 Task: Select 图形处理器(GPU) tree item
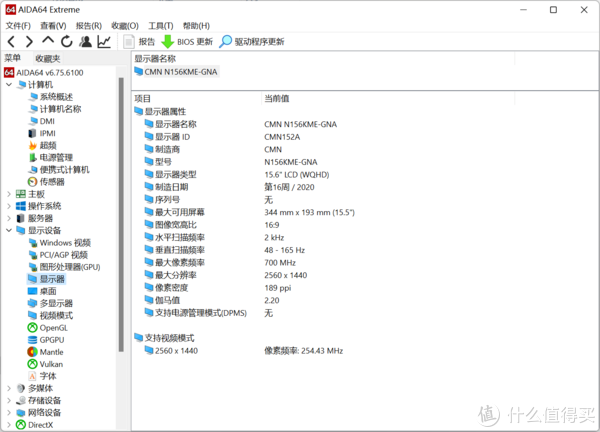(65, 267)
